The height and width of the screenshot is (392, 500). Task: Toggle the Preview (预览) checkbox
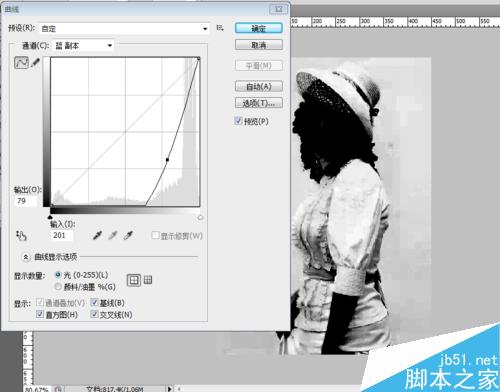coord(238,121)
